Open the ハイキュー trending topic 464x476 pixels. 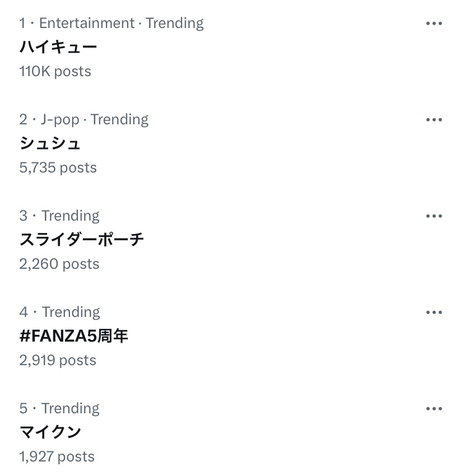pyautogui.click(x=58, y=47)
